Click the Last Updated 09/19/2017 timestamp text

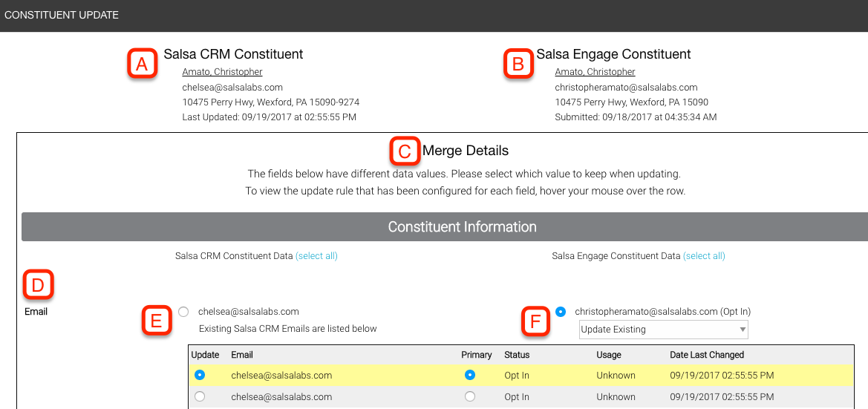click(269, 117)
